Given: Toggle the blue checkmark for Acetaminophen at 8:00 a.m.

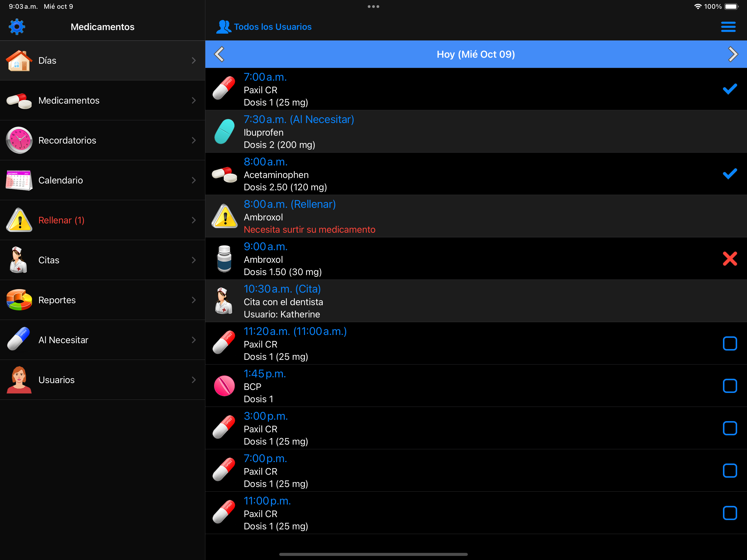Looking at the screenshot, I should (x=730, y=174).
